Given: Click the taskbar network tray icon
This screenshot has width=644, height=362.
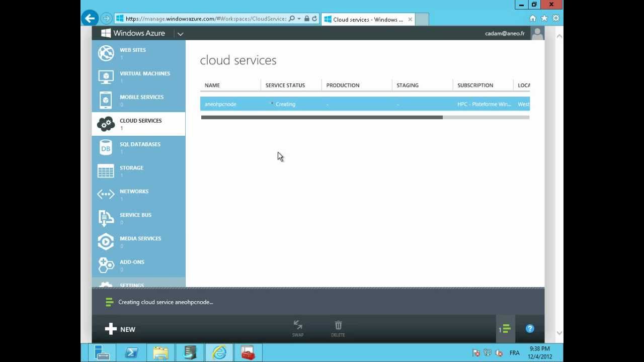Looking at the screenshot, I should point(488,353).
